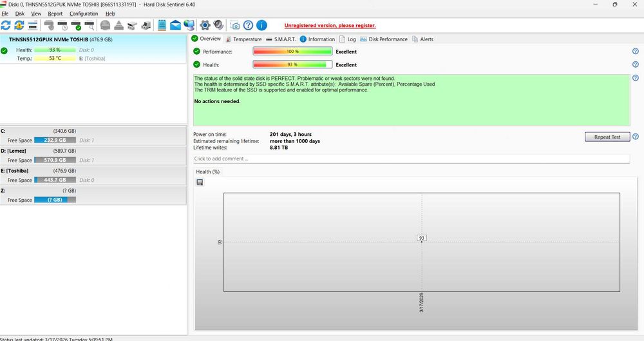Open the File menu
Image resolution: width=644 pixels, height=341 pixels.
[x=5, y=14]
